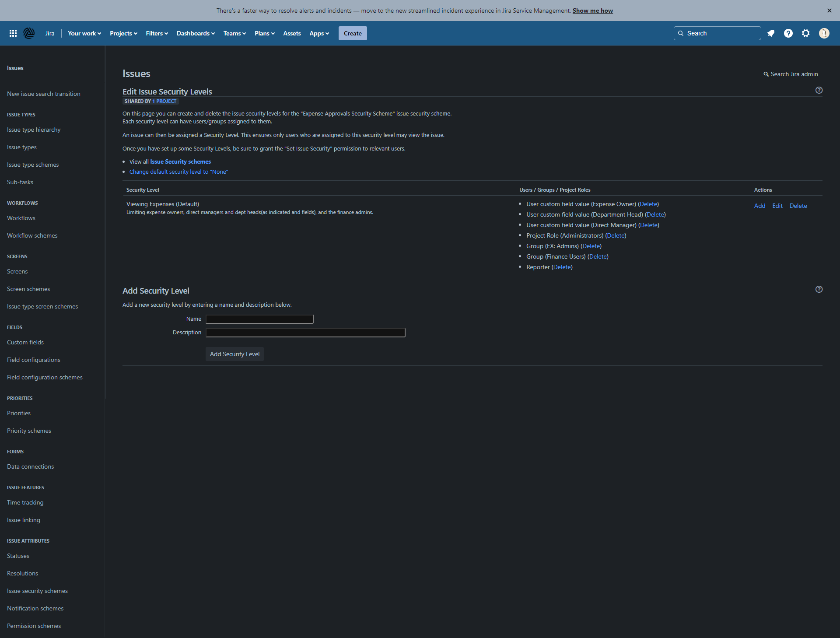Delete the Department Head custom field entry

655,214
